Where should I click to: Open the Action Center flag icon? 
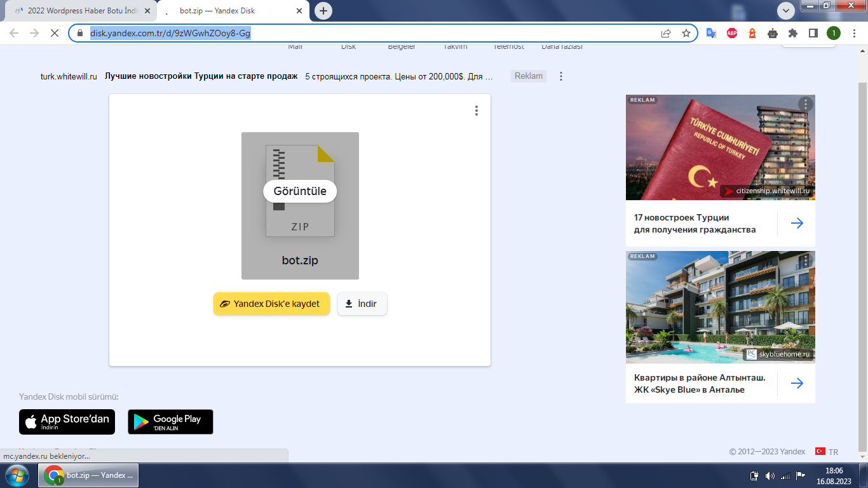[801, 475]
